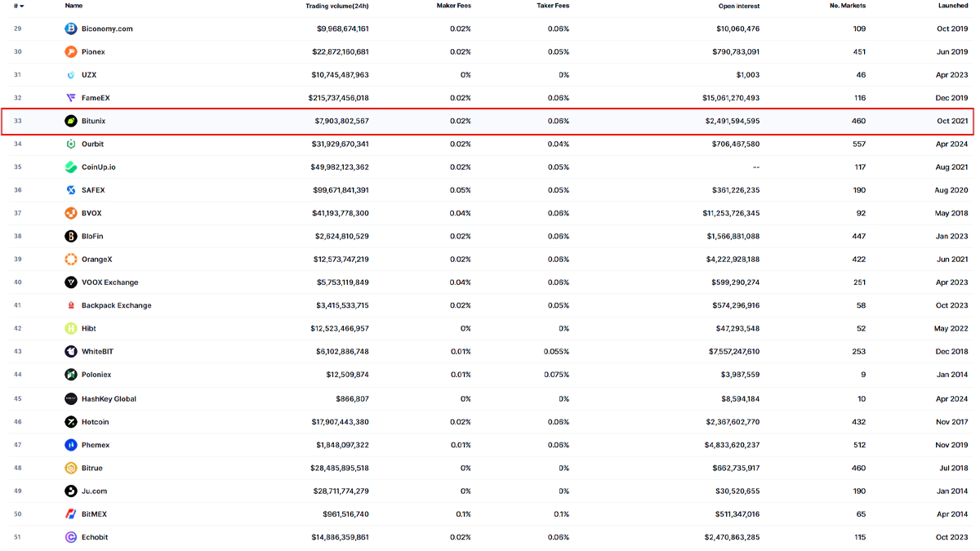Screen dimensions: 980x551
Task: Sort table by Trading volume(24h) header
Action: [337, 6]
